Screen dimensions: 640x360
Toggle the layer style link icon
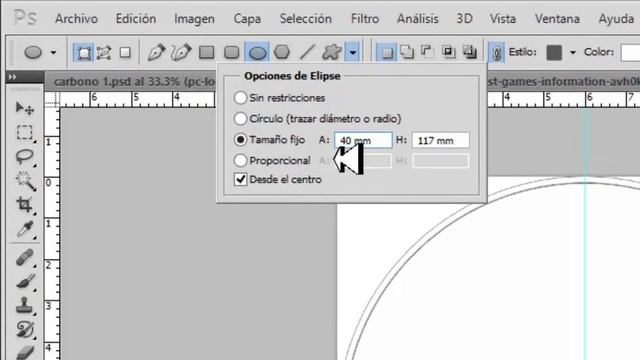[496, 53]
